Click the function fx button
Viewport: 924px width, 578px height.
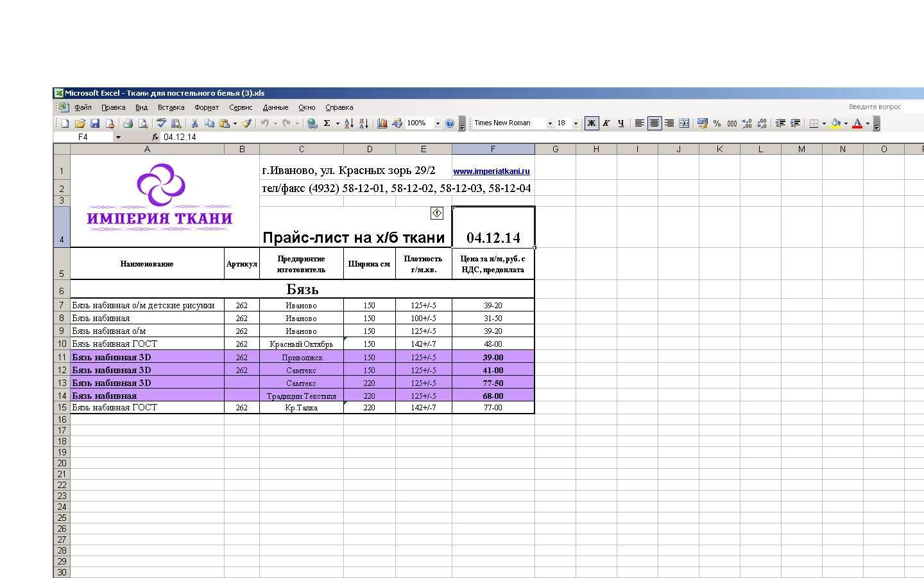(x=155, y=137)
